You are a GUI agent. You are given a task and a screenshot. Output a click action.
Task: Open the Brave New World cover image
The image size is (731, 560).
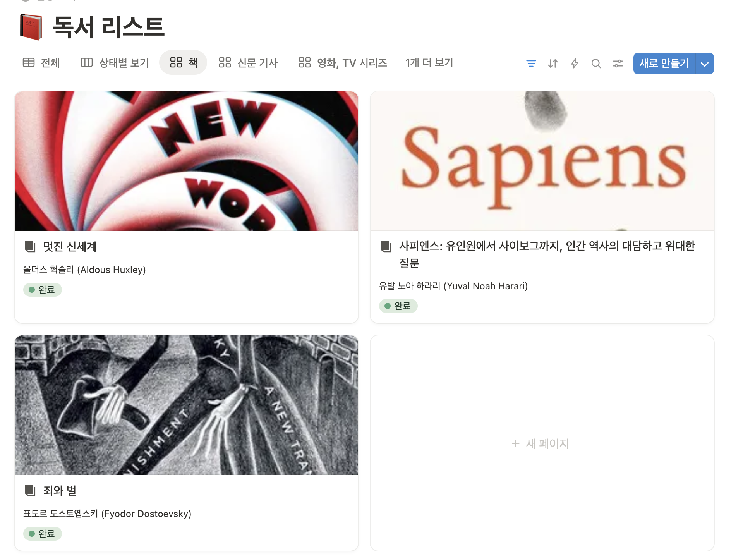[x=186, y=161]
